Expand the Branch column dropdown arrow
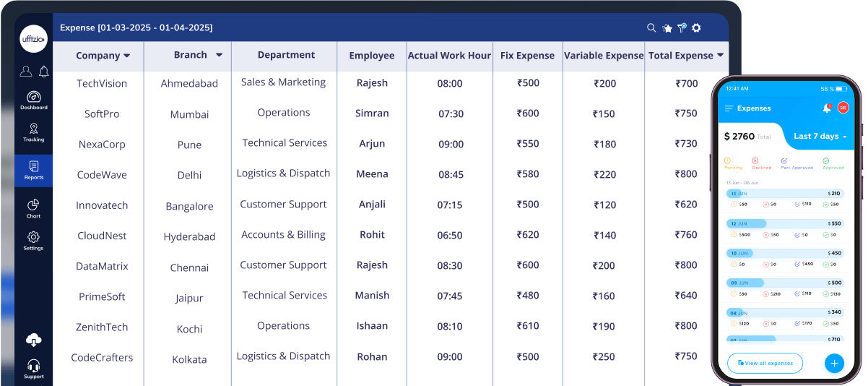The width and height of the screenshot is (868, 386). 219,55
